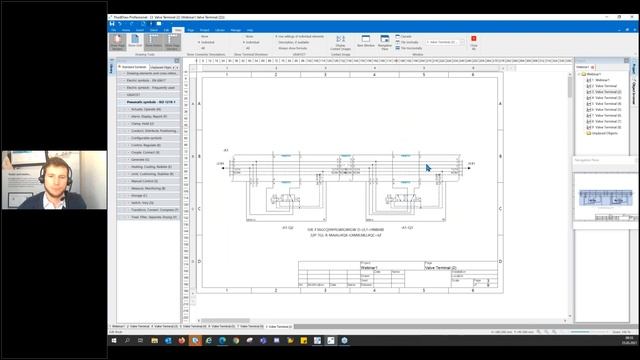Click the Undo arrow in quick access toolbar
Viewport: 640px width, 360px height.
coord(120,24)
